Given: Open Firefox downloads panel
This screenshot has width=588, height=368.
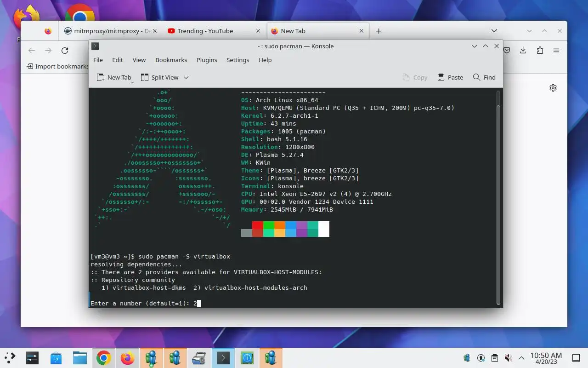Looking at the screenshot, I should click(x=523, y=51).
